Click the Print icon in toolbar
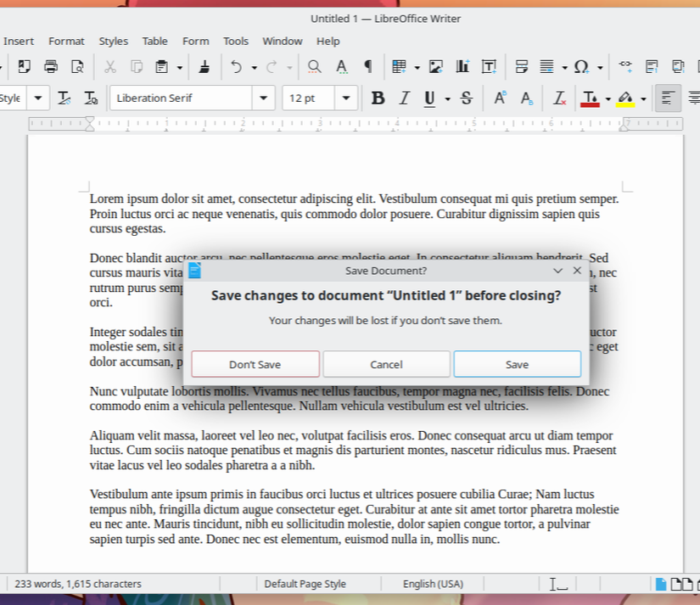700x605 pixels. (x=51, y=67)
